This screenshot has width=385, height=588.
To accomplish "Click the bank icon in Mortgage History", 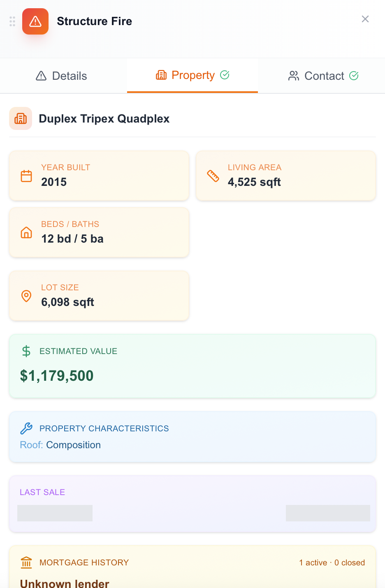I will click(26, 563).
